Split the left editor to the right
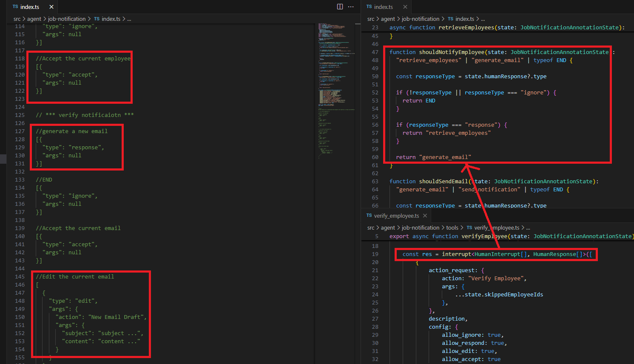 340,7
